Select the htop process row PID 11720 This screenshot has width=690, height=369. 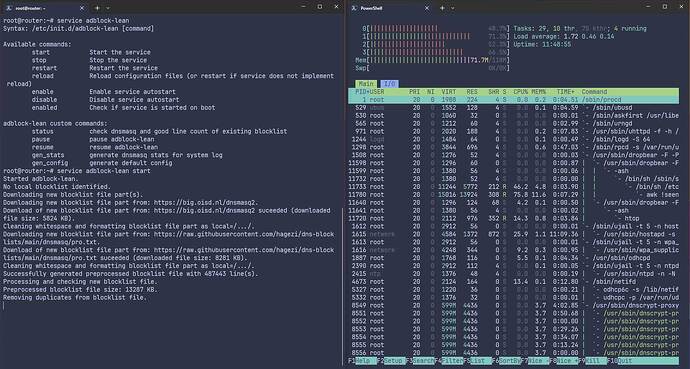coord(514,219)
